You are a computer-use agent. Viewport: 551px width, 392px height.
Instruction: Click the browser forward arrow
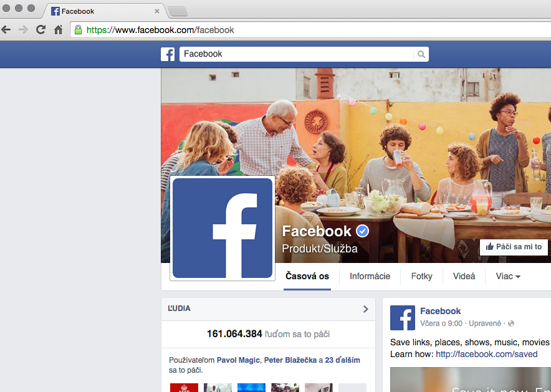[24, 29]
